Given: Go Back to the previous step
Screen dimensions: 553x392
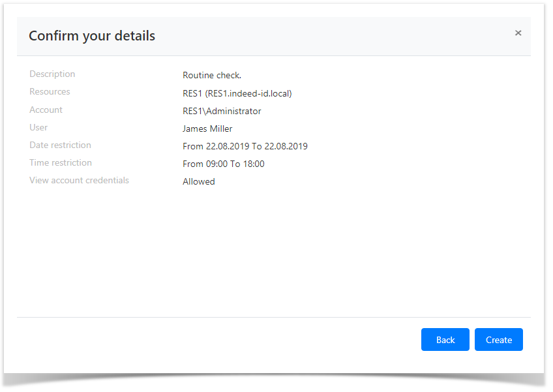Looking at the screenshot, I should click(x=445, y=340).
